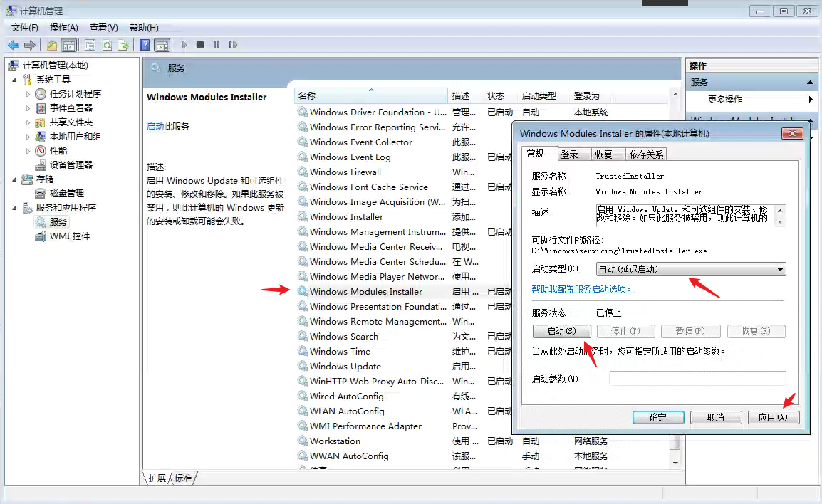The width and height of the screenshot is (822, 504).
Task: Switch to the 扩展 view tab
Action: tap(157, 478)
